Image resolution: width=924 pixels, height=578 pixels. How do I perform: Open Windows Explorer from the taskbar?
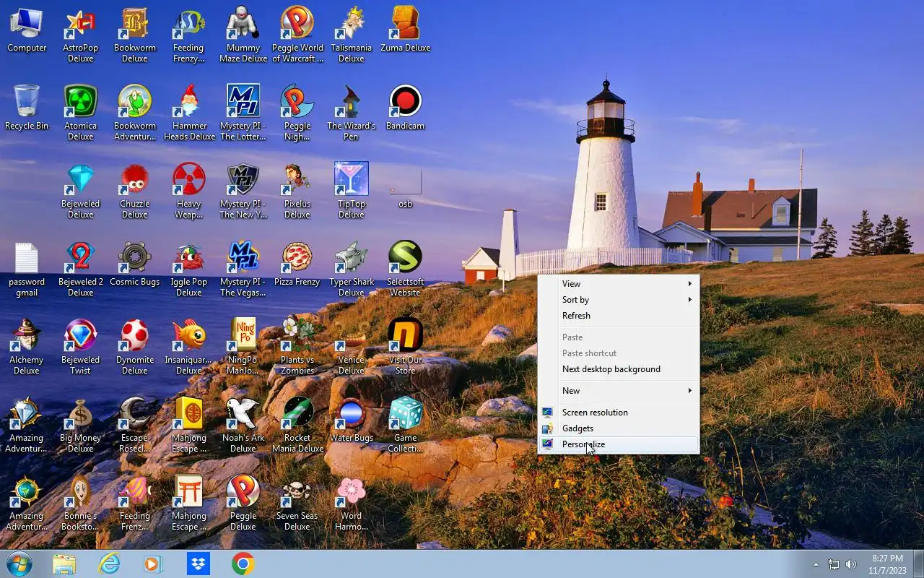coord(64,564)
